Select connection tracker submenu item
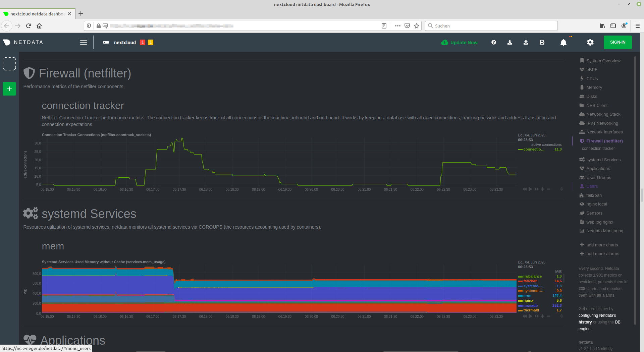The height and width of the screenshot is (352, 644). [598, 149]
